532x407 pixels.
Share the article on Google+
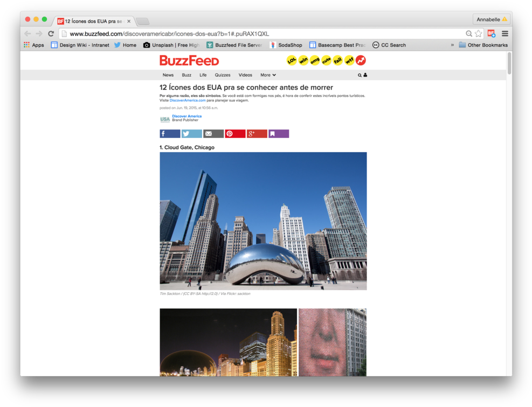(257, 133)
